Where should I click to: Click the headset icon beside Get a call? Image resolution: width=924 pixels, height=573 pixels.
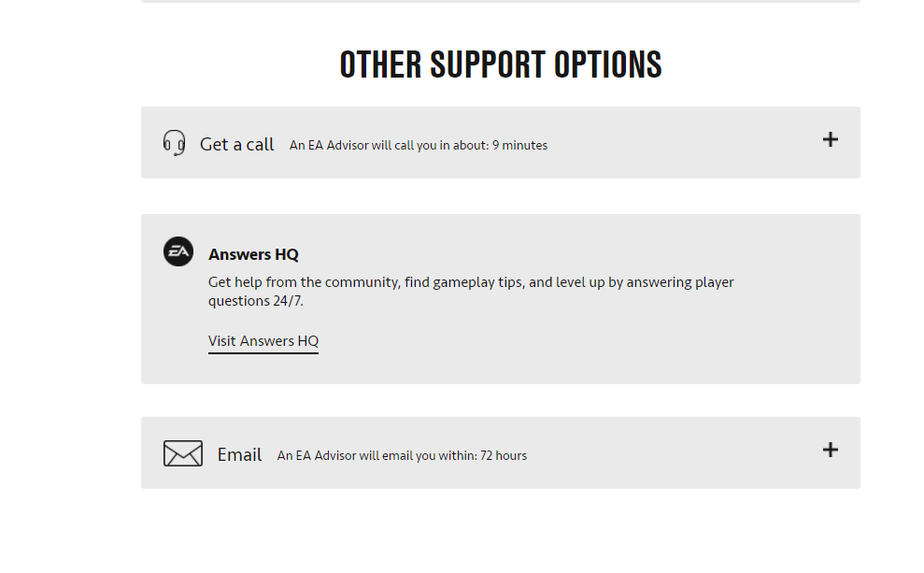point(174,143)
